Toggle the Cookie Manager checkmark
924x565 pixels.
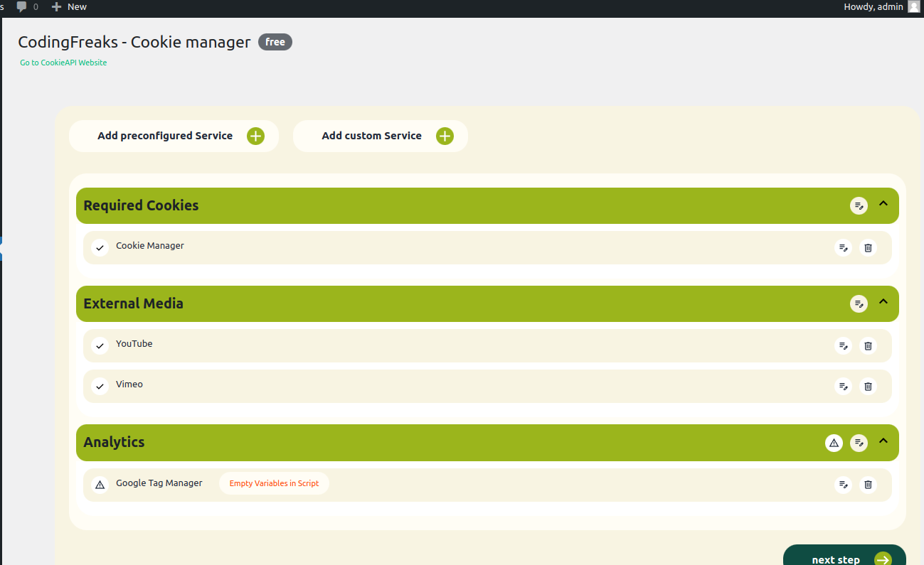(100, 248)
